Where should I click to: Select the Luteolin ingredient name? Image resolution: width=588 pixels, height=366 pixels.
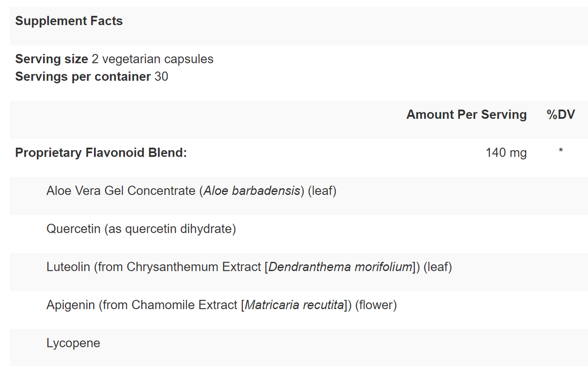tap(68, 267)
